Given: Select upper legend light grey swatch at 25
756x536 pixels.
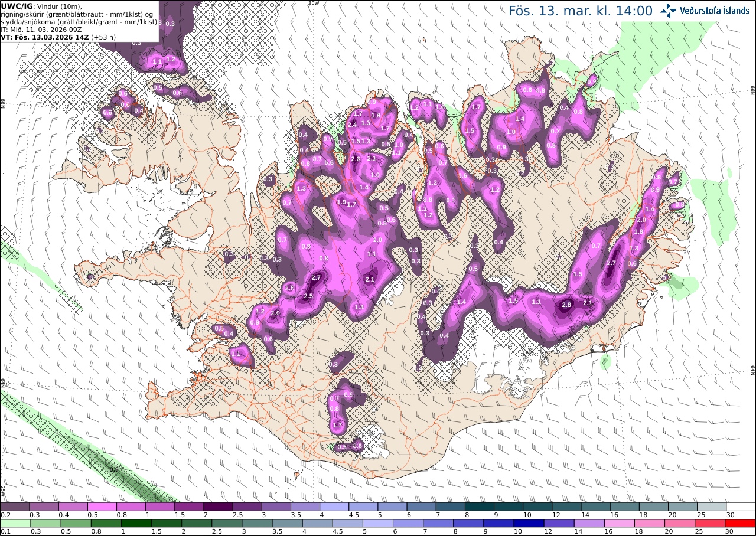Looking at the screenshot, I should tap(712, 506).
